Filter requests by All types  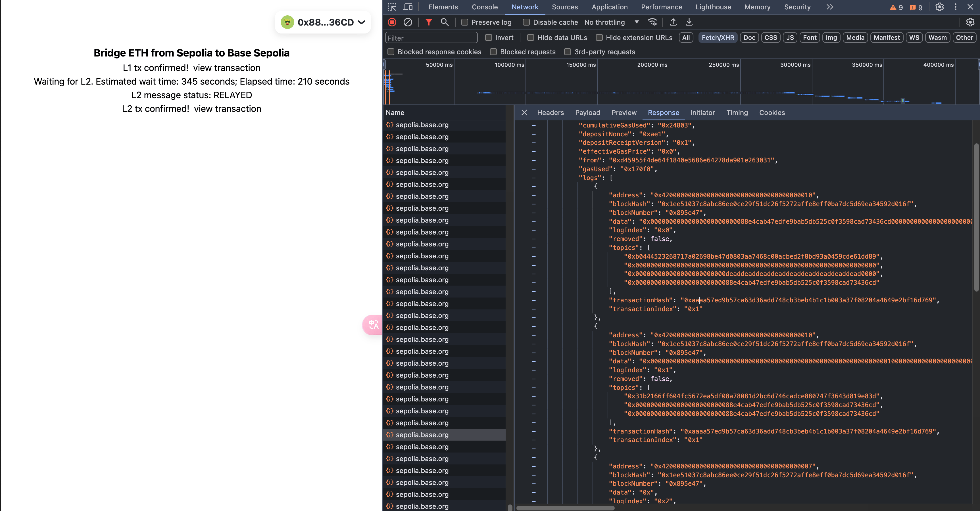(686, 38)
